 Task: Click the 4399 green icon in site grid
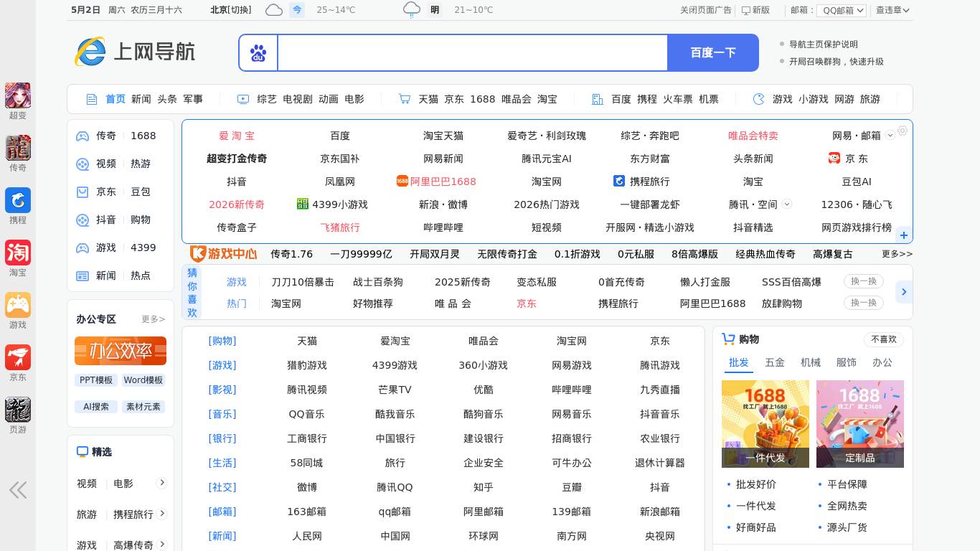tap(303, 204)
